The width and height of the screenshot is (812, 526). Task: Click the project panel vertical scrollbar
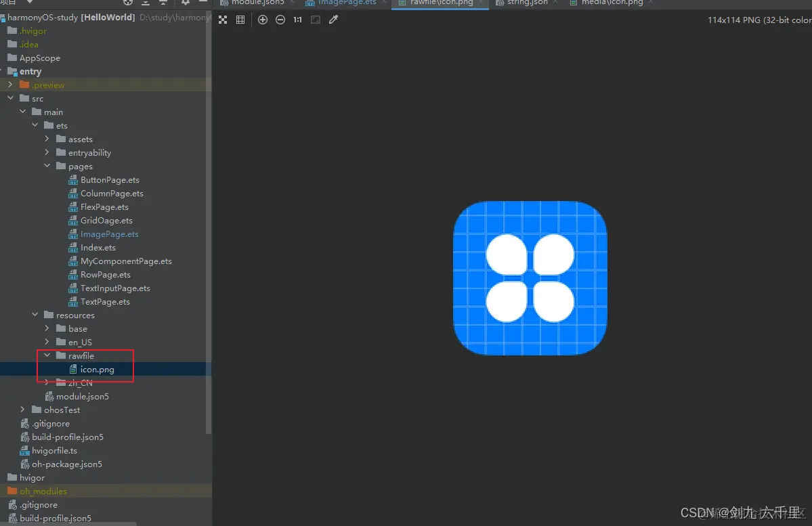[209, 223]
